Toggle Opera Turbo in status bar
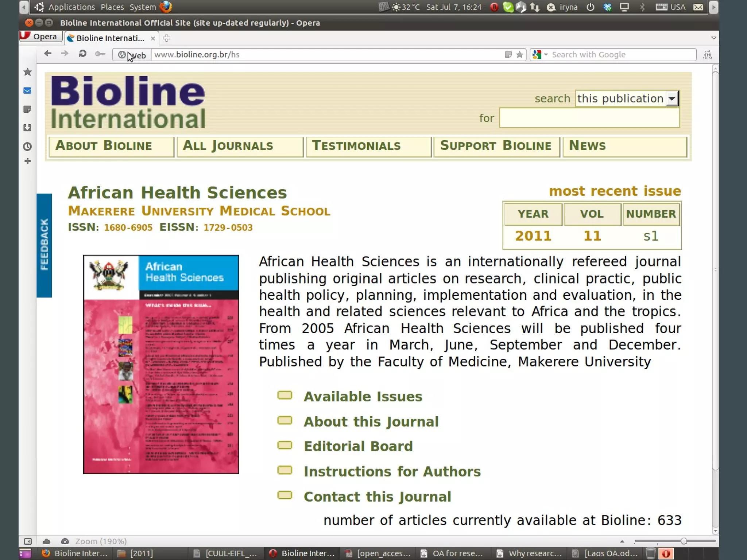 [x=65, y=541]
